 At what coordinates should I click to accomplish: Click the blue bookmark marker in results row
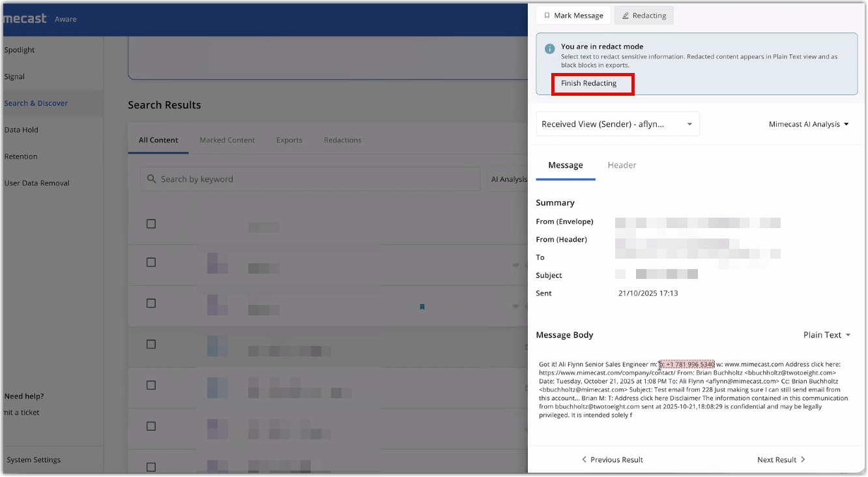coord(422,307)
